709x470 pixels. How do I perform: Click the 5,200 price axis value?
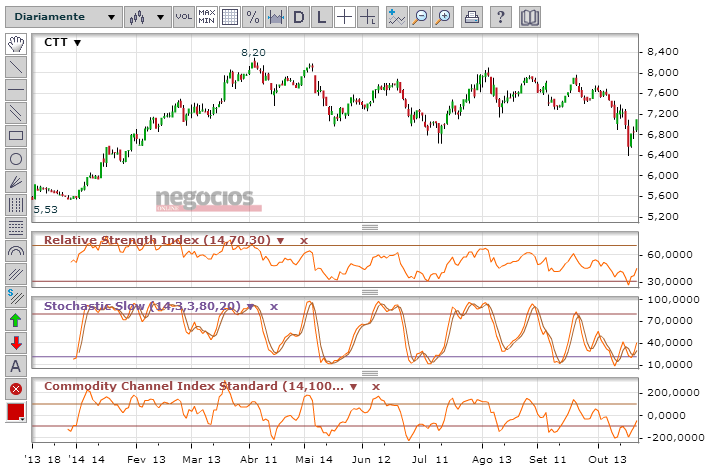pos(663,217)
